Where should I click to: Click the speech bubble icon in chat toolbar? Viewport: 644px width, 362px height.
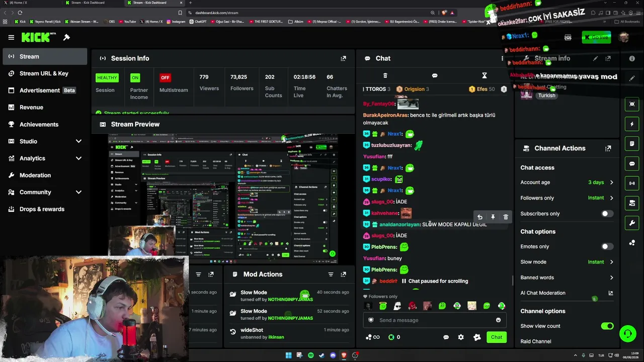tap(435, 75)
